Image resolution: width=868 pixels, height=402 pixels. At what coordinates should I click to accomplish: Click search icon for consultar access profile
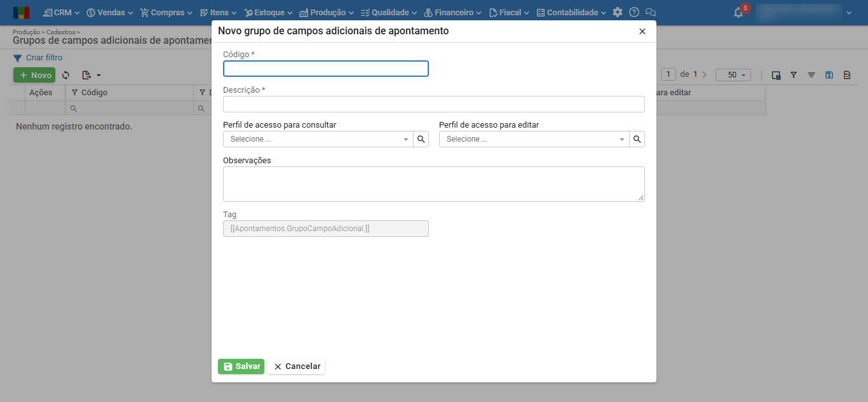[x=421, y=139]
